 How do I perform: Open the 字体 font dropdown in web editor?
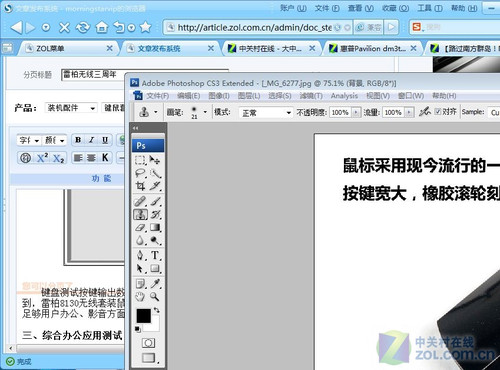pos(29,140)
